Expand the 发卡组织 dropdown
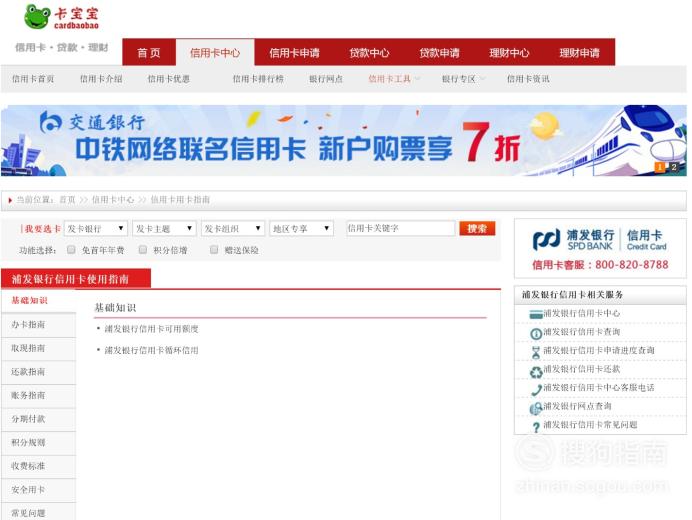This screenshot has width=692, height=520. pos(233,229)
